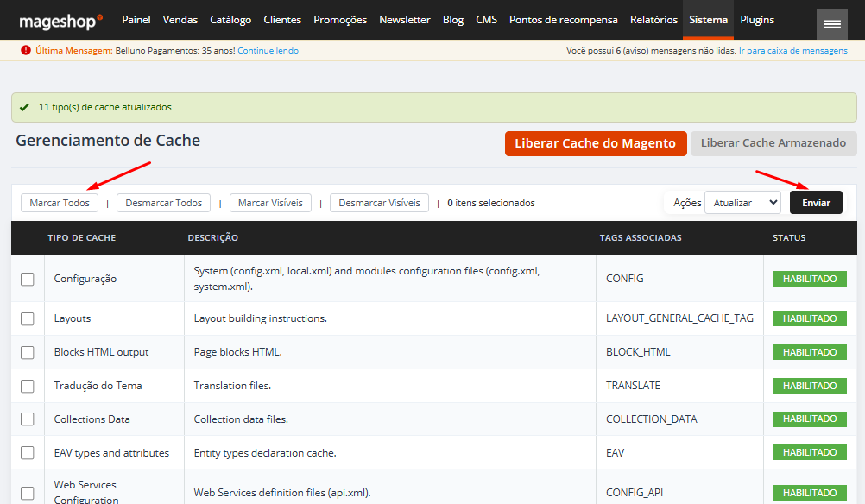Click HABILITADO status for Blocks HTML output
The image size is (865, 504).
[x=809, y=352]
